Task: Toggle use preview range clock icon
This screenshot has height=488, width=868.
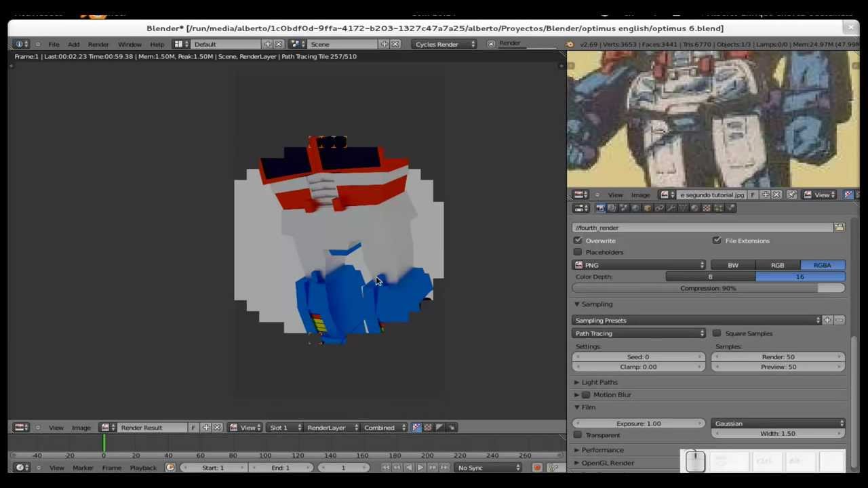Action: (170, 468)
